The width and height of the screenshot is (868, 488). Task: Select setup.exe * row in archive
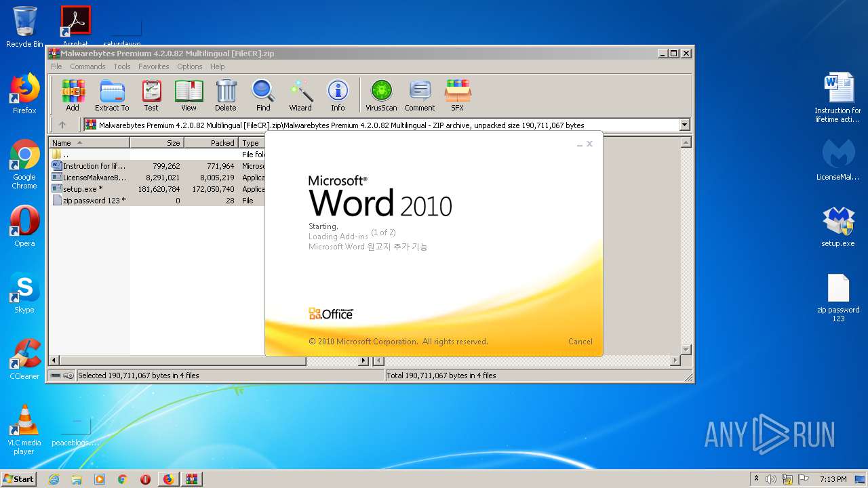point(157,189)
